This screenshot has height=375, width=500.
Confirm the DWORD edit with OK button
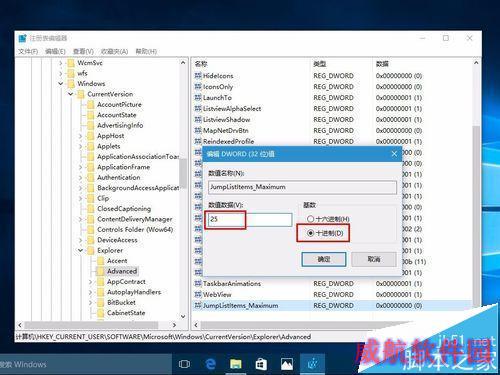pyautogui.click(x=324, y=259)
